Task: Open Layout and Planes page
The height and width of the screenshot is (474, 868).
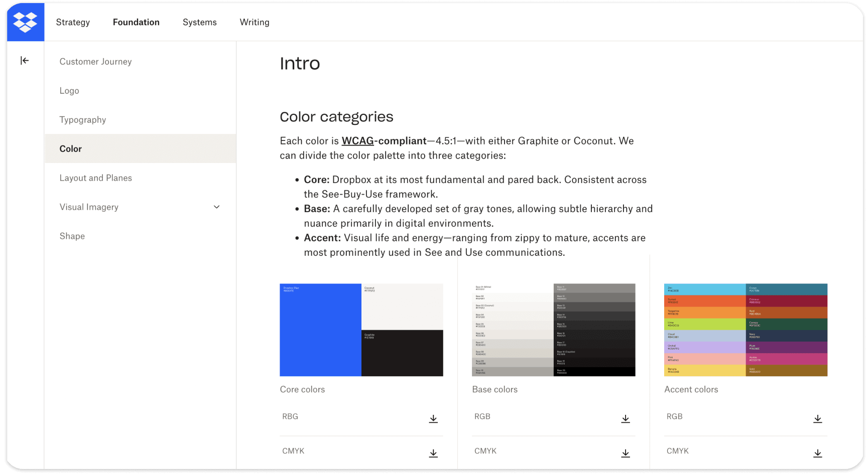Action: click(95, 178)
